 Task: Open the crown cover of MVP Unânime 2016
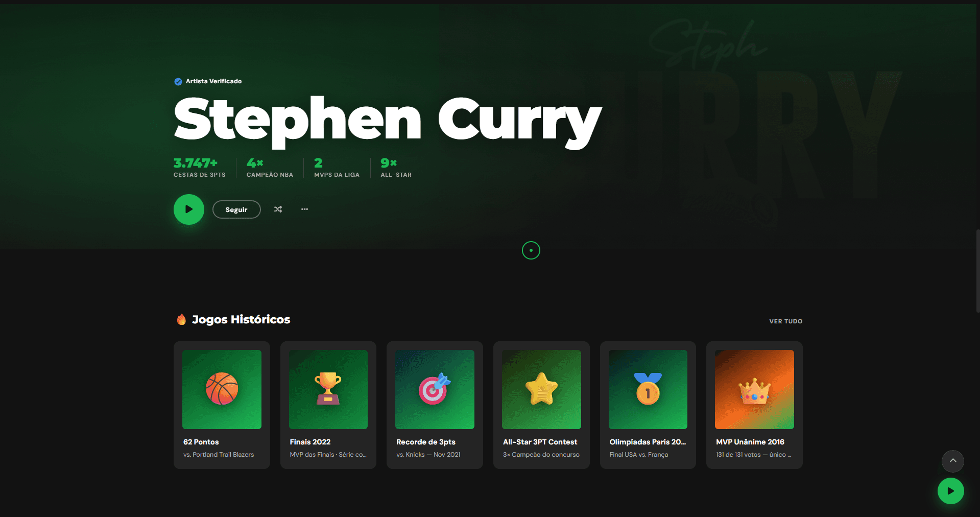click(754, 389)
